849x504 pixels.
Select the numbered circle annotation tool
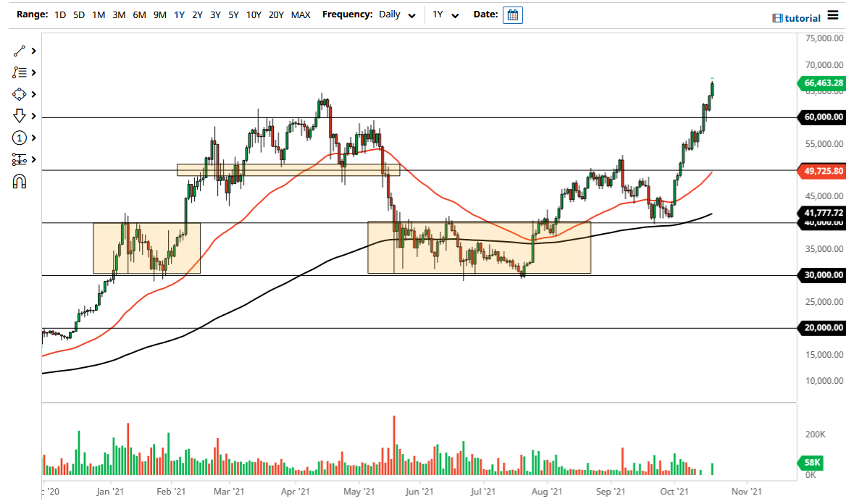pos(19,138)
